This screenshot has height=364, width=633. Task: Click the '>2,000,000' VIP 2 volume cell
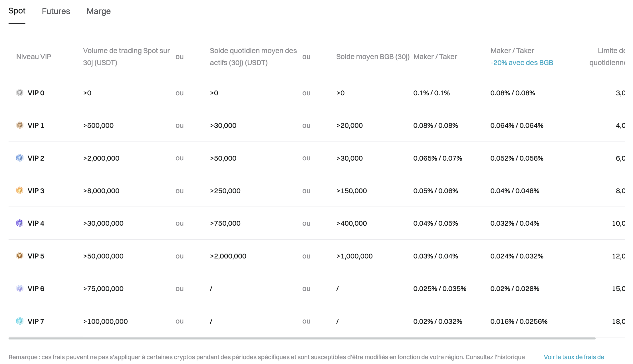point(101,158)
